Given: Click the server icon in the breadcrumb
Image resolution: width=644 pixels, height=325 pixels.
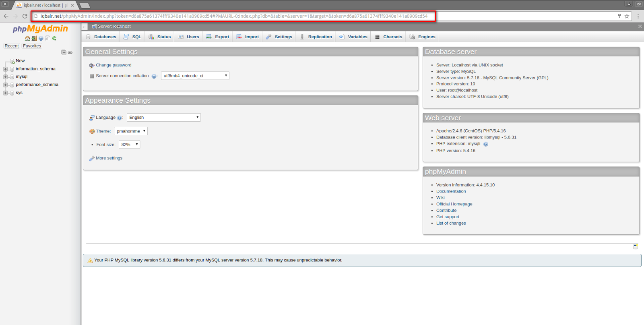Looking at the screenshot, I should (94, 27).
